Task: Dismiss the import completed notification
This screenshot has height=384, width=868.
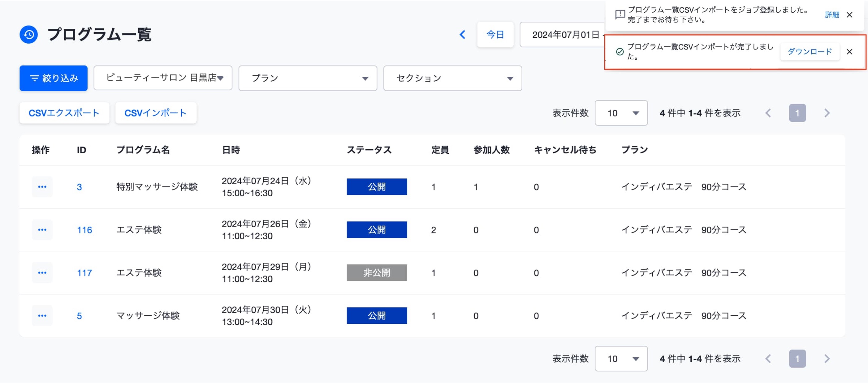Action: click(x=849, y=52)
